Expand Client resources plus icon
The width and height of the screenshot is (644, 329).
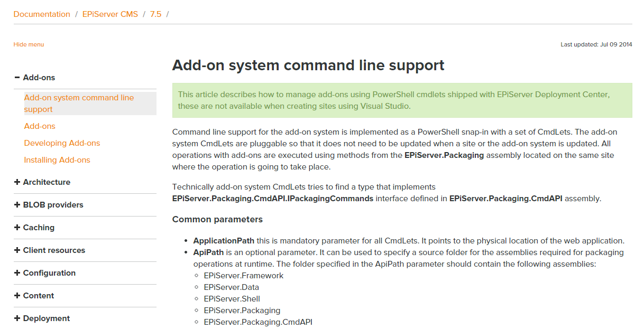[x=17, y=250]
